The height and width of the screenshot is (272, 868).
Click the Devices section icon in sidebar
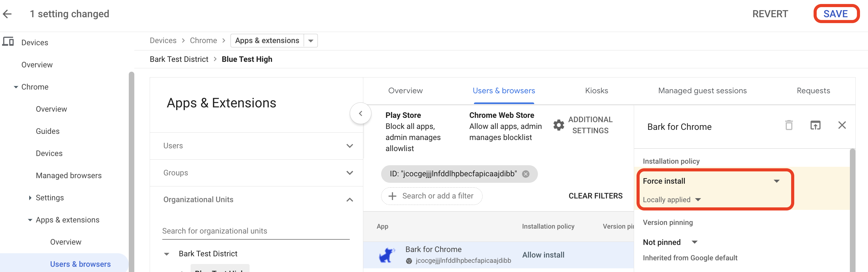point(8,42)
